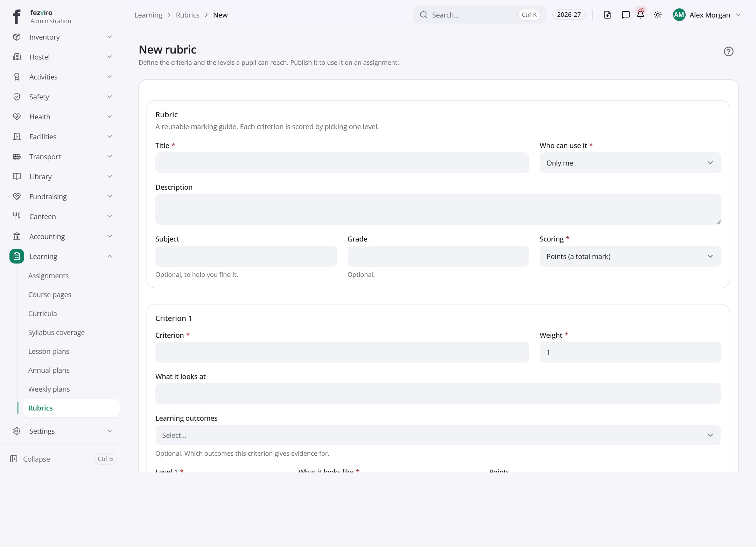The image size is (756, 547).
Task: Click the download file icon
Action: click(x=607, y=15)
